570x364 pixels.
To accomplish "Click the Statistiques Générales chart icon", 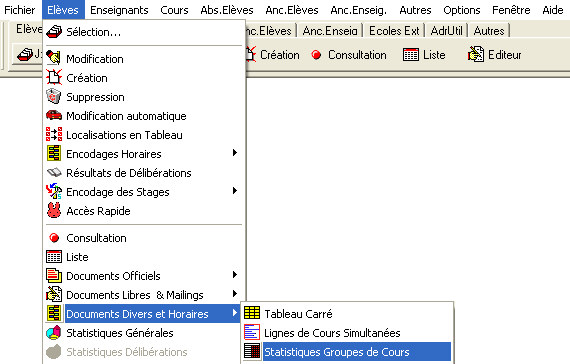I will pos(54,333).
